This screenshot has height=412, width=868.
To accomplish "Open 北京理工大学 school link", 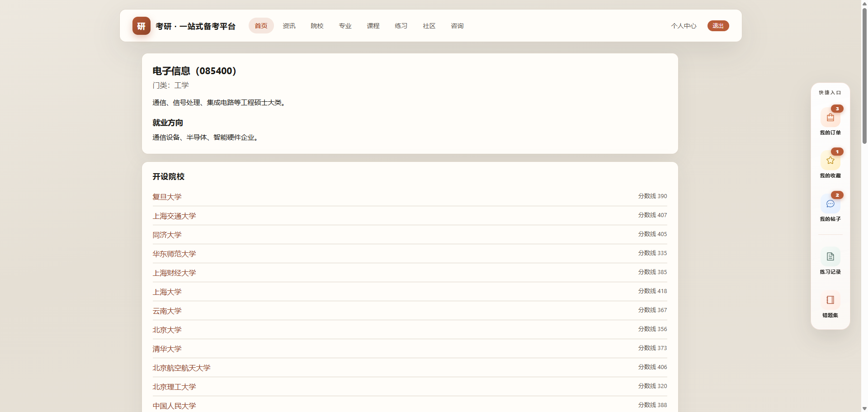I will coord(174,387).
